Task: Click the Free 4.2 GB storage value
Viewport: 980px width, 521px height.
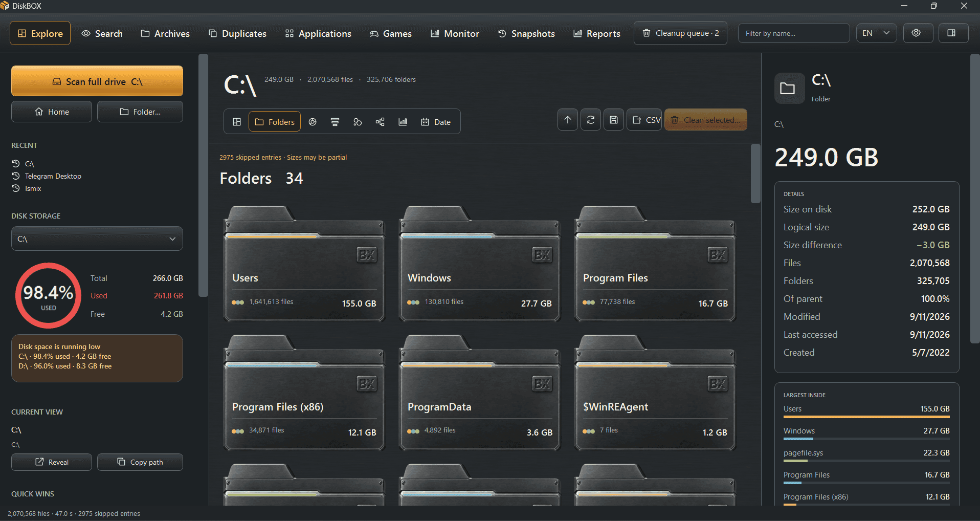Action: tap(172, 314)
